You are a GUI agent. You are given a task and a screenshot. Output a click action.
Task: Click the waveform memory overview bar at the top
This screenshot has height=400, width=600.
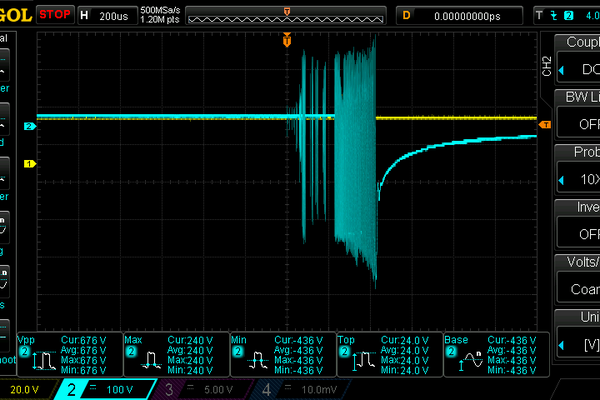point(286,16)
